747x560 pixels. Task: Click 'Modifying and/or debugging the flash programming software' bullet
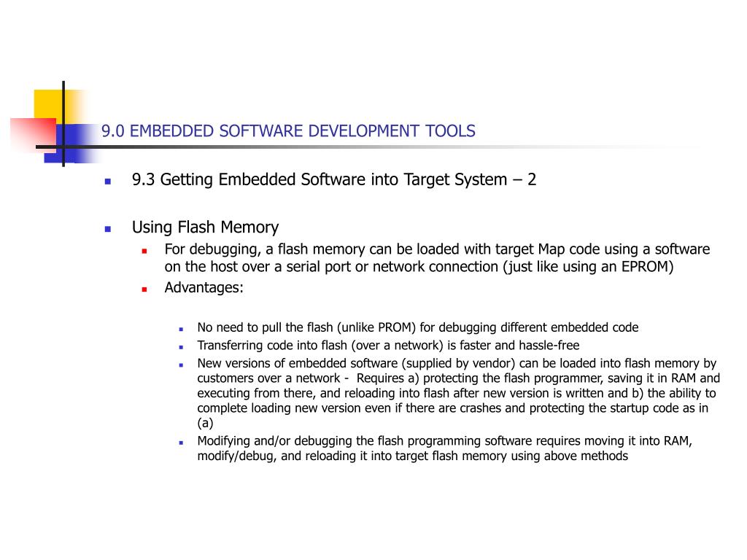(444, 448)
